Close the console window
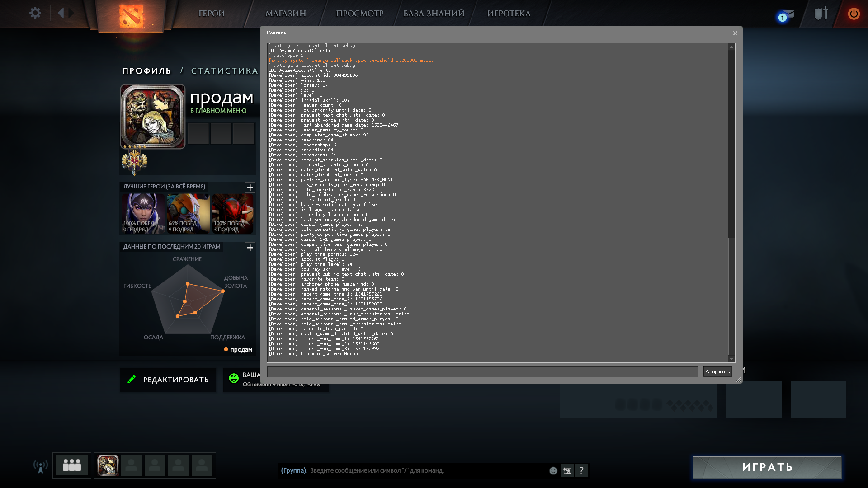 [x=735, y=33]
